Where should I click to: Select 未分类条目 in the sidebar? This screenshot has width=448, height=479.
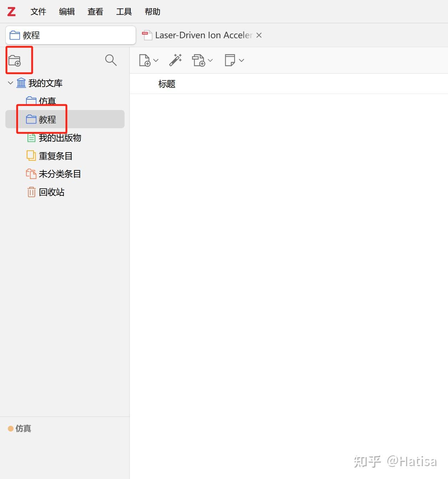(x=60, y=174)
